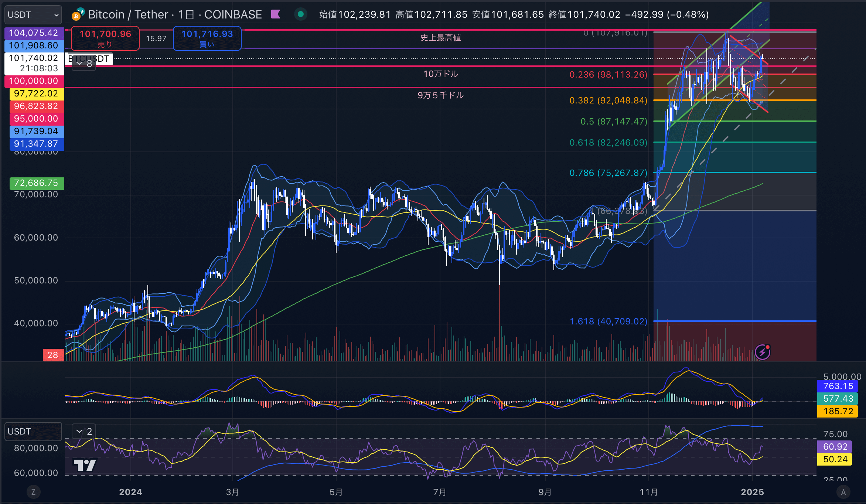The image size is (866, 504).
Task: Click the close value 終値 101,740.02
Action: pos(584,14)
